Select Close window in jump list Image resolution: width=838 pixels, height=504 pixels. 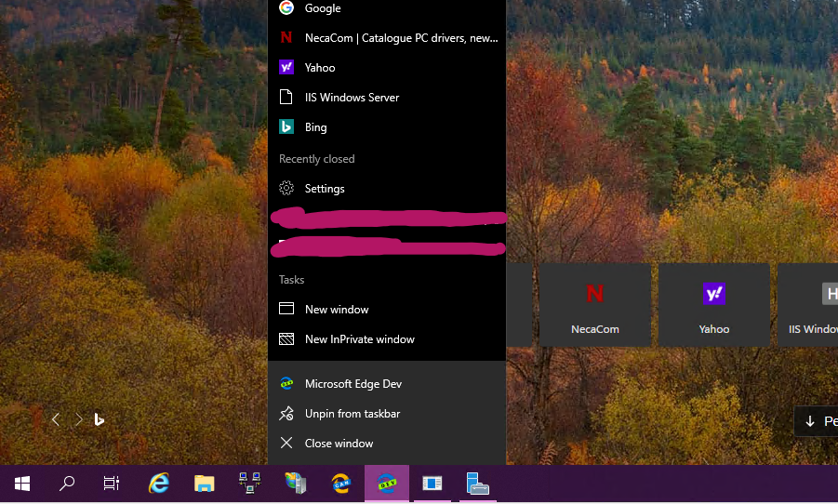coord(387,443)
